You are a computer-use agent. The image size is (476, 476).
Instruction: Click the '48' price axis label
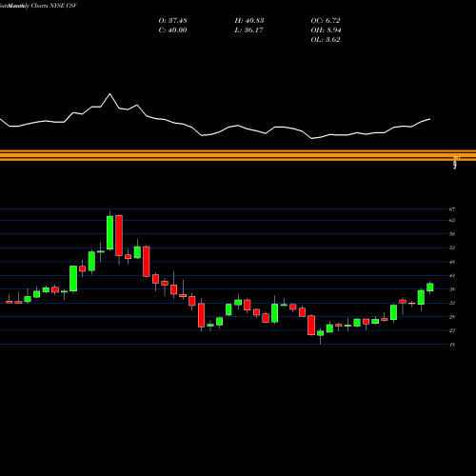tap(452, 262)
